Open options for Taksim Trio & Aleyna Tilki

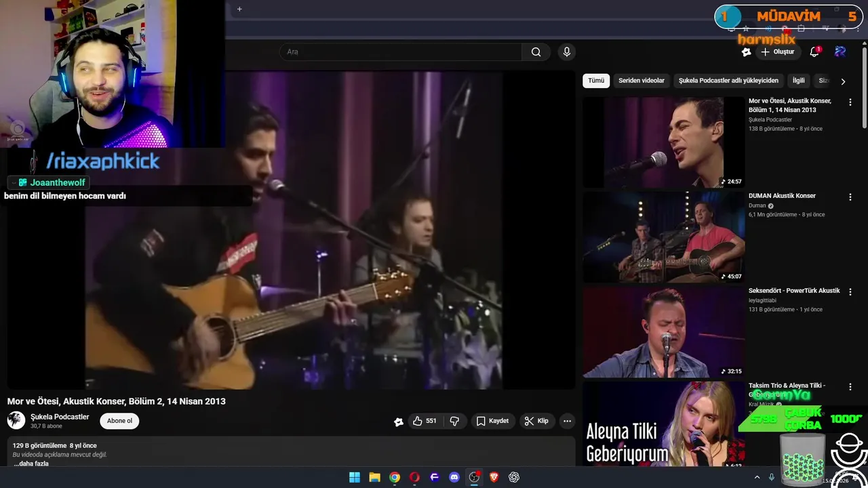tap(850, 386)
